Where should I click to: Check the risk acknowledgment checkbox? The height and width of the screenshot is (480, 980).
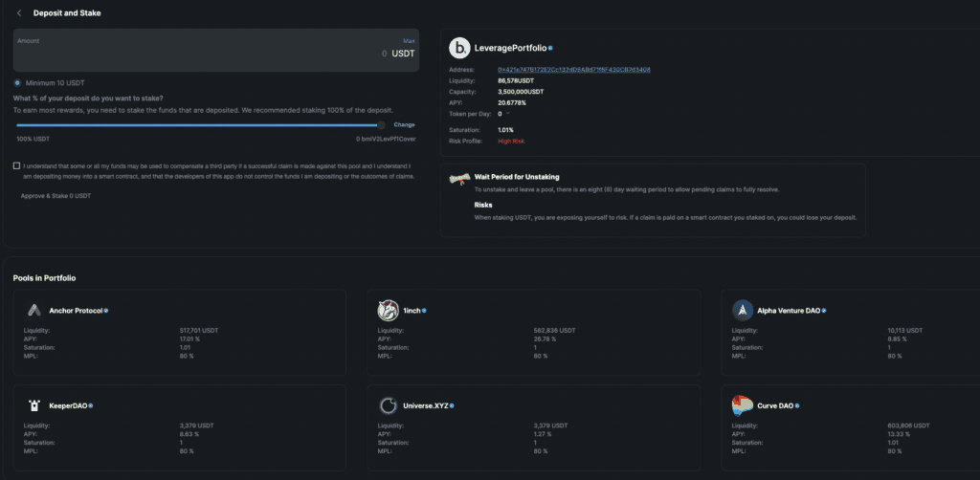pos(16,165)
